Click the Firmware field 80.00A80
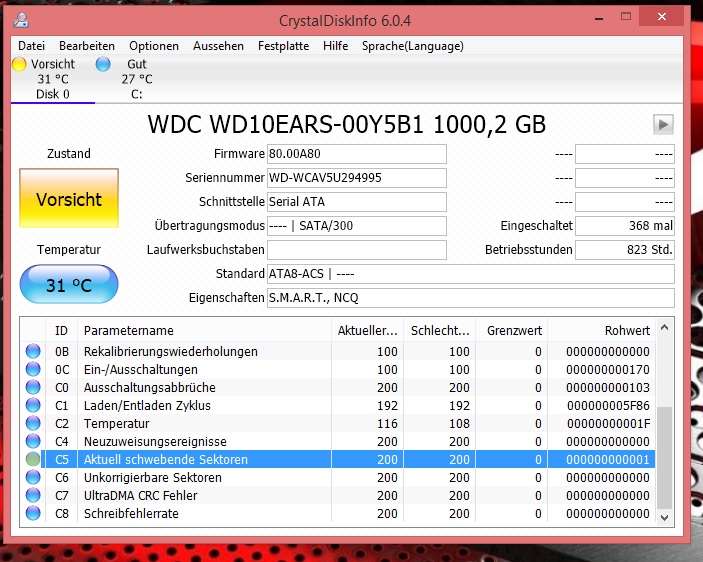Image resolution: width=703 pixels, height=562 pixels. (x=357, y=154)
